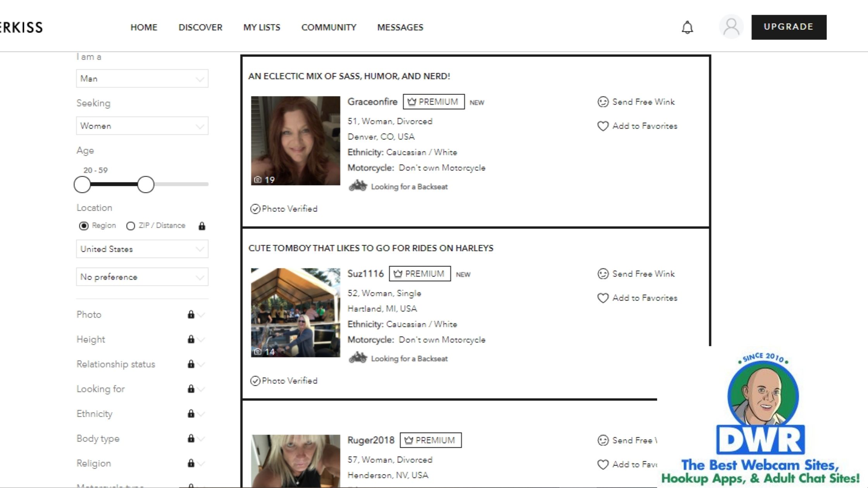Open the DISCOVER menu tab
Screen dimensions: 868x488
200,27
